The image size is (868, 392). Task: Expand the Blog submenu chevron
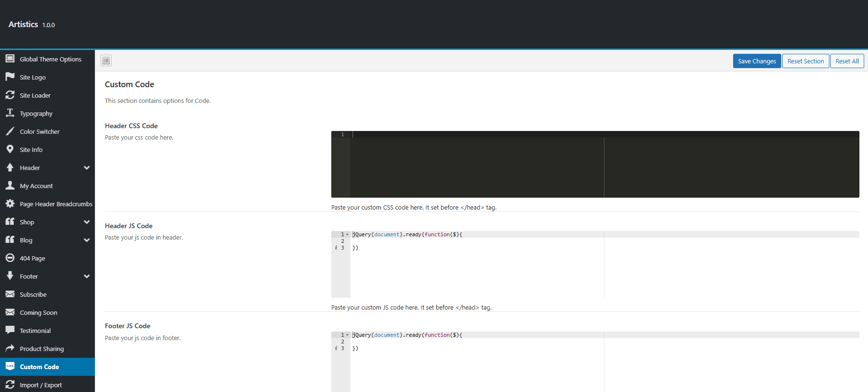click(x=87, y=240)
